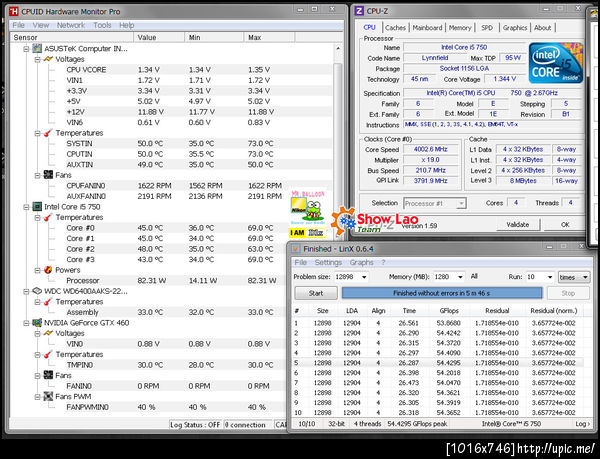Open the Network menu in Hardware Monitor

coord(71,25)
